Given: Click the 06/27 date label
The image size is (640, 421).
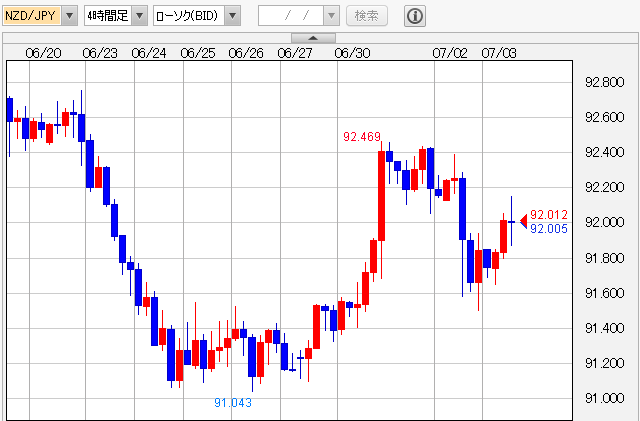Looking at the screenshot, I should click(295, 53).
